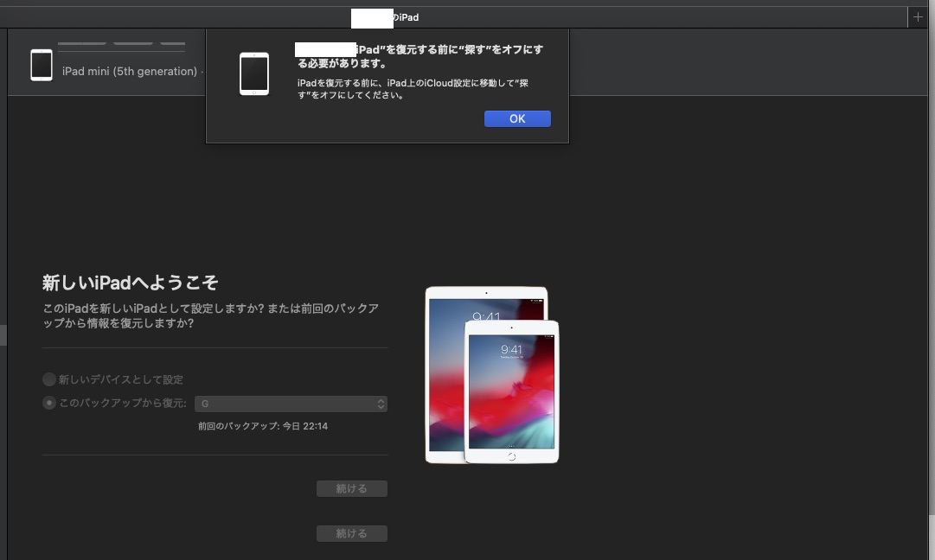Click the iPad mini (5th generation) label
935x560 pixels.
pyautogui.click(x=130, y=72)
